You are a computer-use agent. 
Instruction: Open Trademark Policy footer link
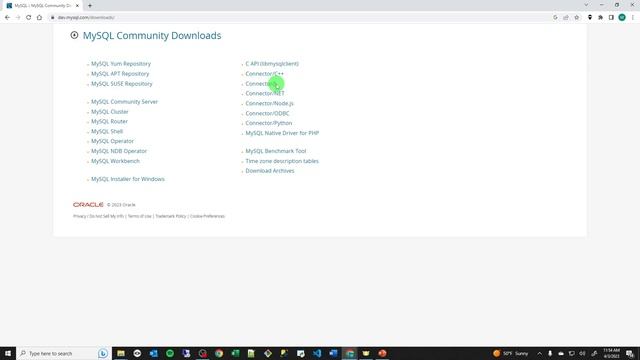(x=171, y=216)
